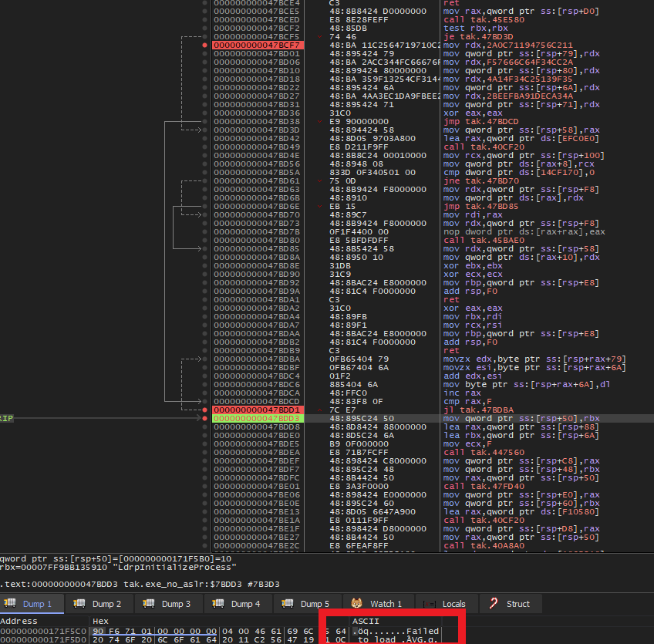Click instruction 'jl tak.47BDBA'
The height and width of the screenshot is (644, 654).
pyautogui.click(x=478, y=410)
